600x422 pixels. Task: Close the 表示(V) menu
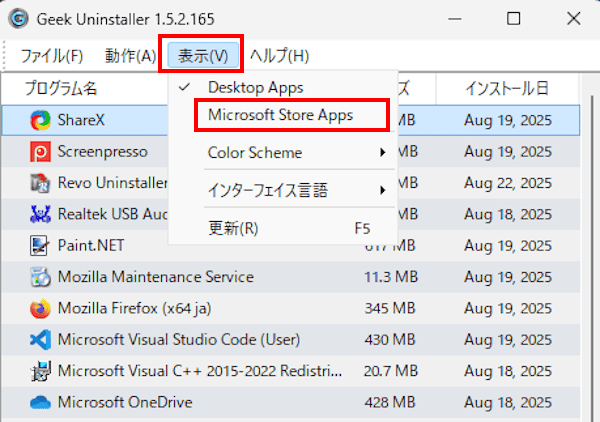pos(203,56)
